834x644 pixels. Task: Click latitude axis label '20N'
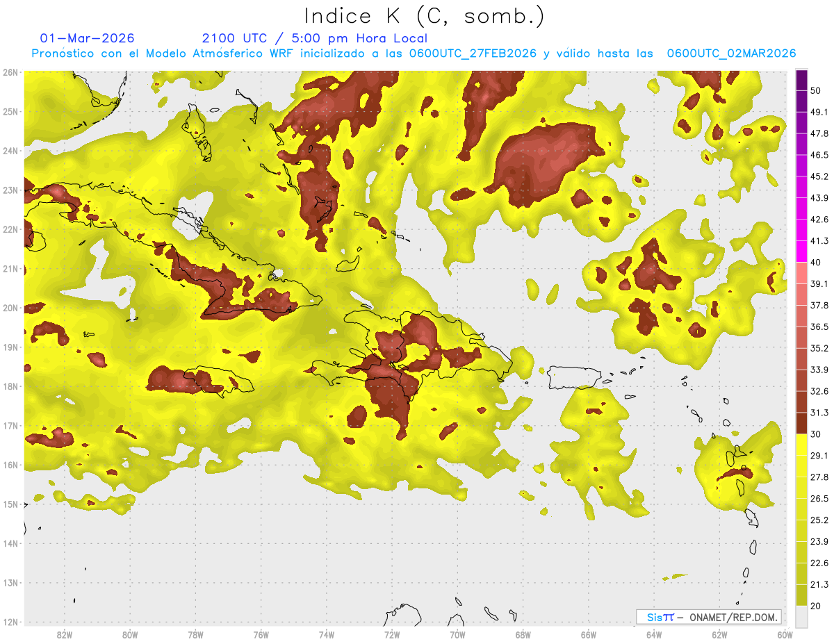point(10,308)
